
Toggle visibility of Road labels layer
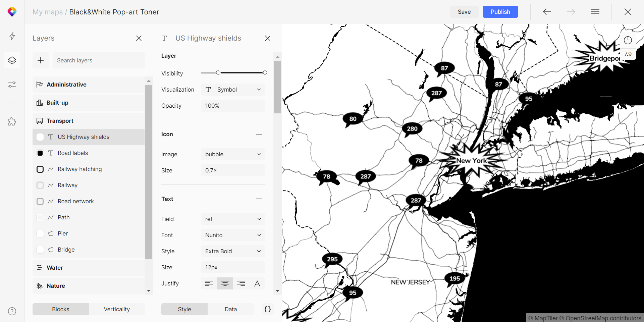click(40, 153)
